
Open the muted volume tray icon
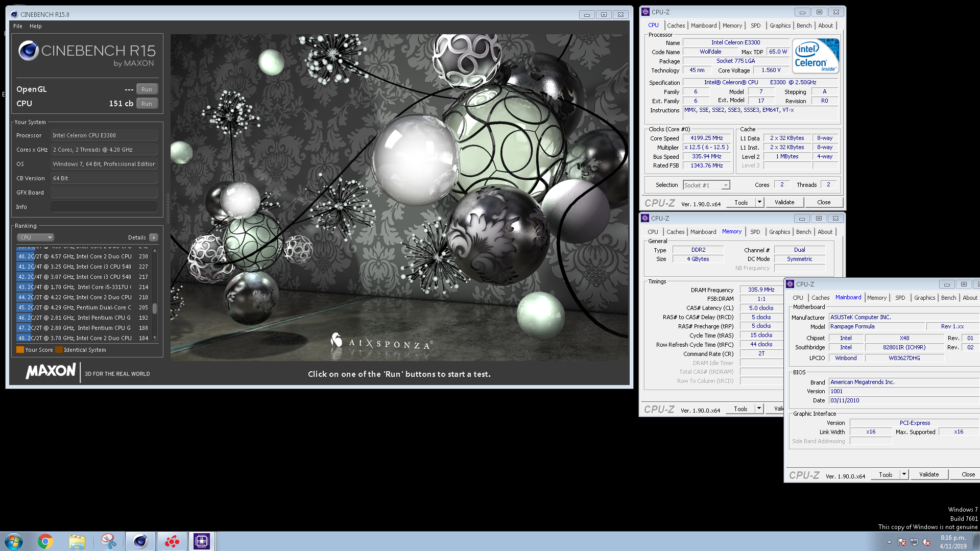(926, 542)
